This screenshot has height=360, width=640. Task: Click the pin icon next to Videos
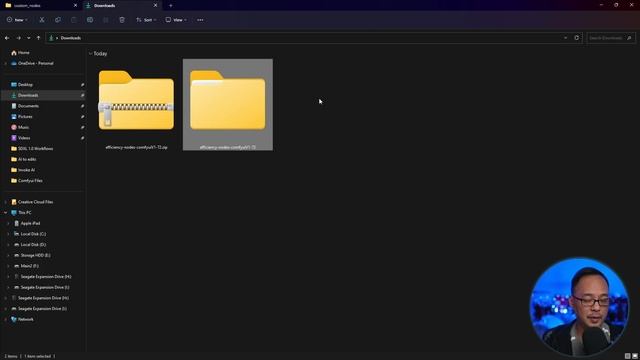click(82, 138)
